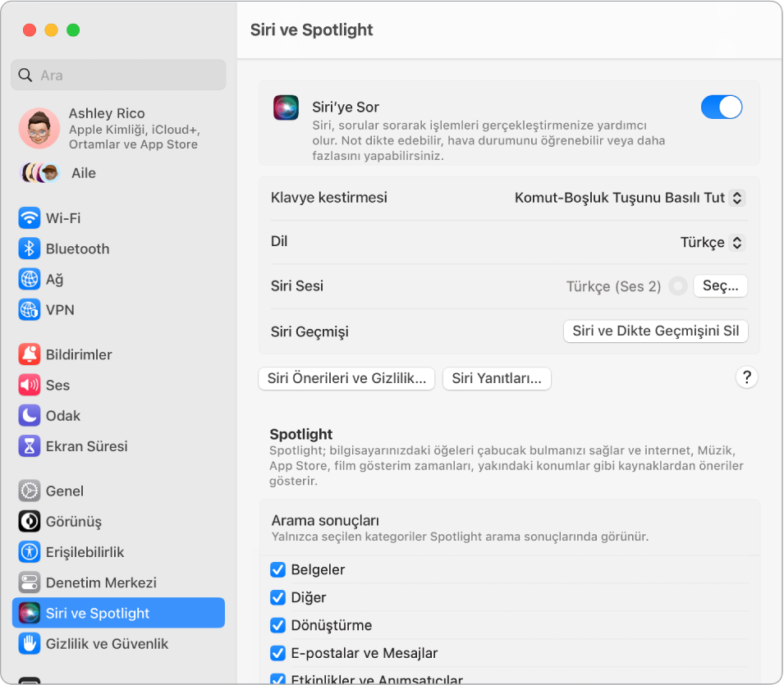Open Siri Önerileri ve Gizlilik
The width and height of the screenshot is (784, 685).
coord(346,378)
